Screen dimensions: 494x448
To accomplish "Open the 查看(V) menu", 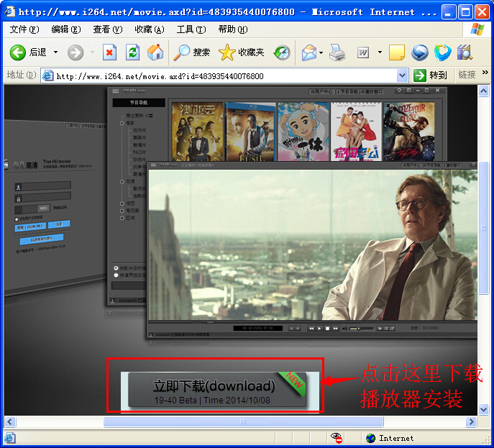I will [107, 29].
